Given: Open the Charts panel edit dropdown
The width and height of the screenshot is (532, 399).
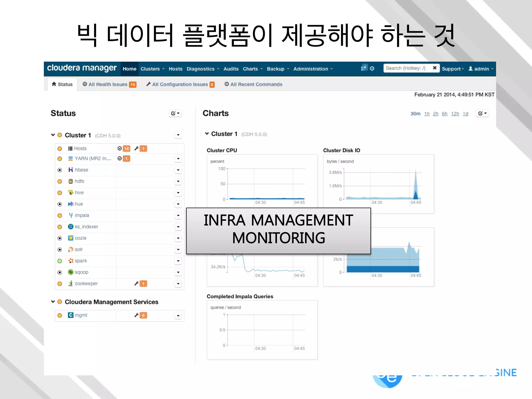Looking at the screenshot, I should pyautogui.click(x=483, y=114).
